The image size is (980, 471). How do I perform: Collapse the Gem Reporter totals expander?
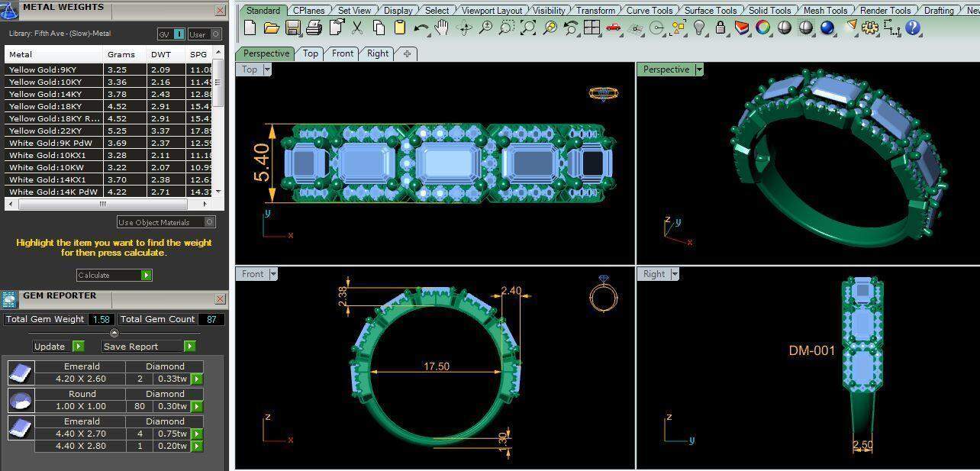coord(114,333)
